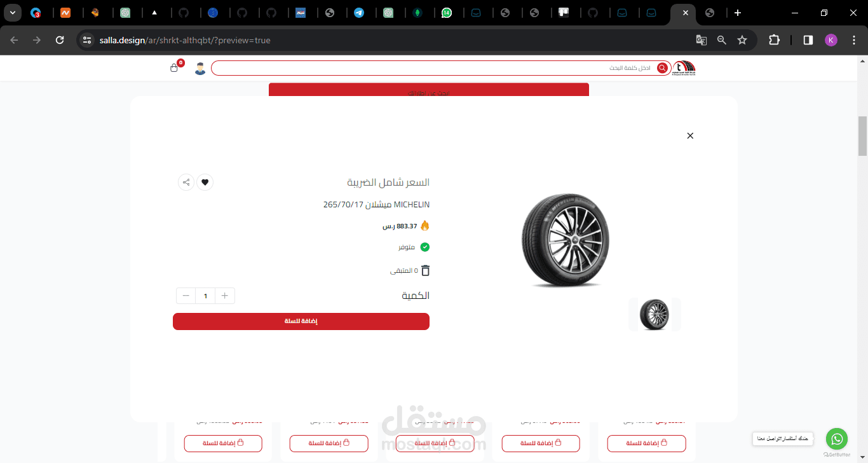The image size is (868, 463).
Task: Click the large Michelin tire product image
Action: [x=565, y=241]
